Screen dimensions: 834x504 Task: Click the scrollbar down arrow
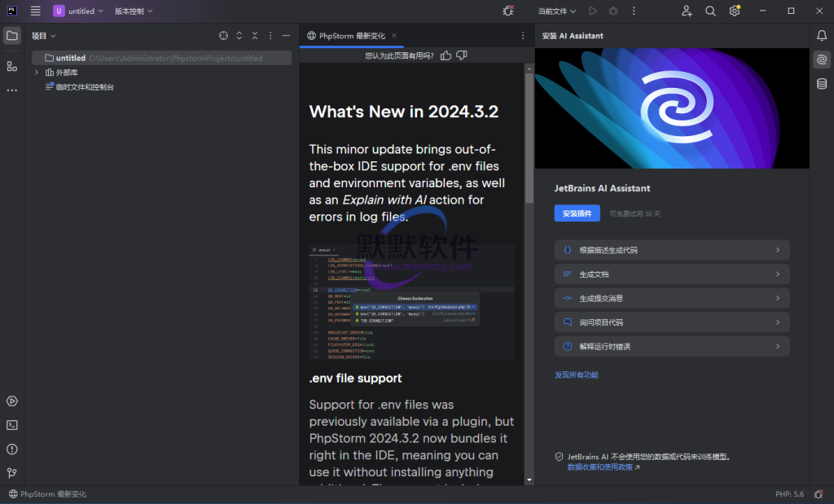pyautogui.click(x=529, y=480)
